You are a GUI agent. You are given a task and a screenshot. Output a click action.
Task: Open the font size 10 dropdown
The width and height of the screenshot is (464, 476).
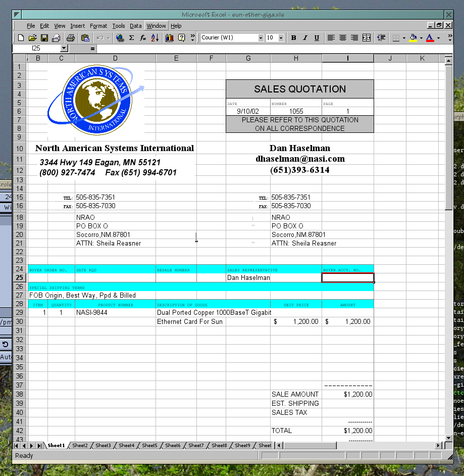pos(281,37)
